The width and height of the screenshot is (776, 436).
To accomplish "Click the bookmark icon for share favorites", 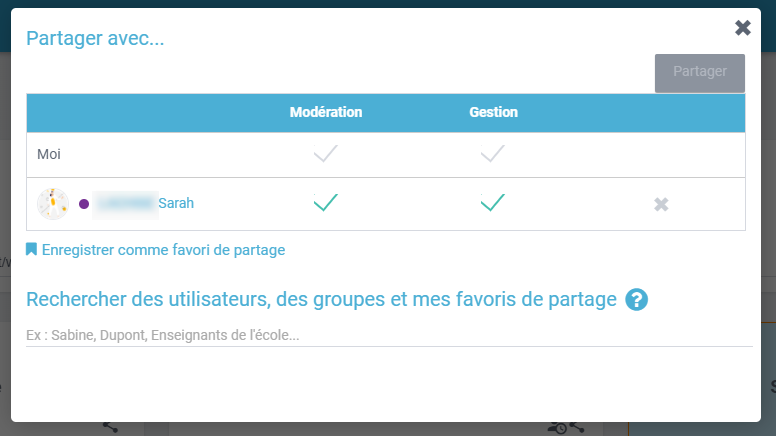I will point(32,250).
